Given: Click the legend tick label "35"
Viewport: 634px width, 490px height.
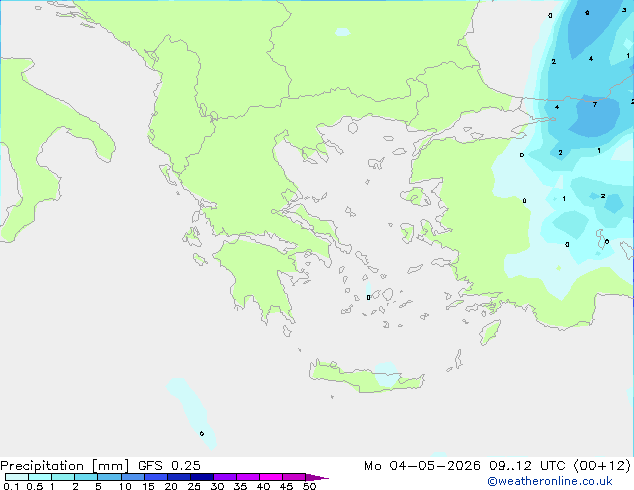Looking at the screenshot, I should point(240,486).
